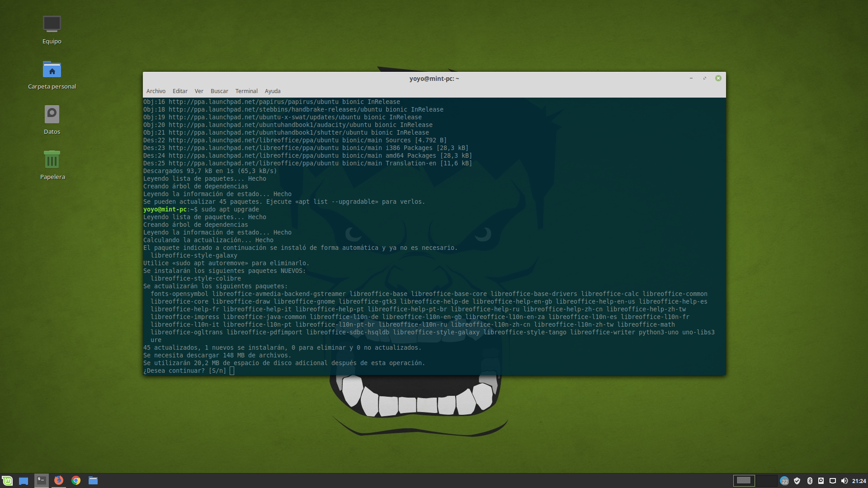868x488 pixels.
Task: Click the volume speaker icon
Action: coord(844,481)
